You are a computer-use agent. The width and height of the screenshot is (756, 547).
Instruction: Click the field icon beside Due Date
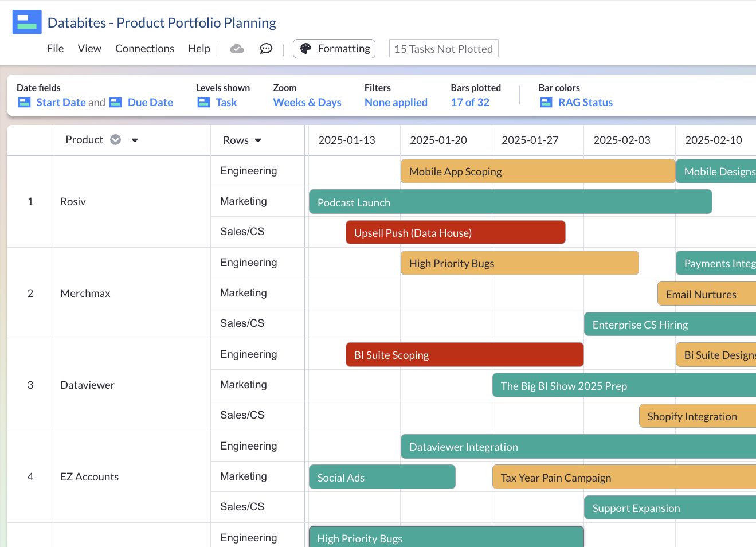[116, 102]
